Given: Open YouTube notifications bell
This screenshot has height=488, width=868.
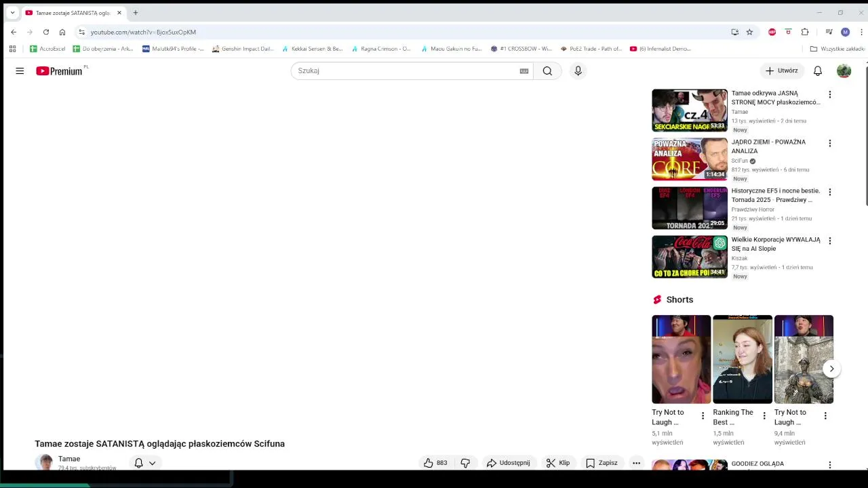Looking at the screenshot, I should tap(818, 70).
